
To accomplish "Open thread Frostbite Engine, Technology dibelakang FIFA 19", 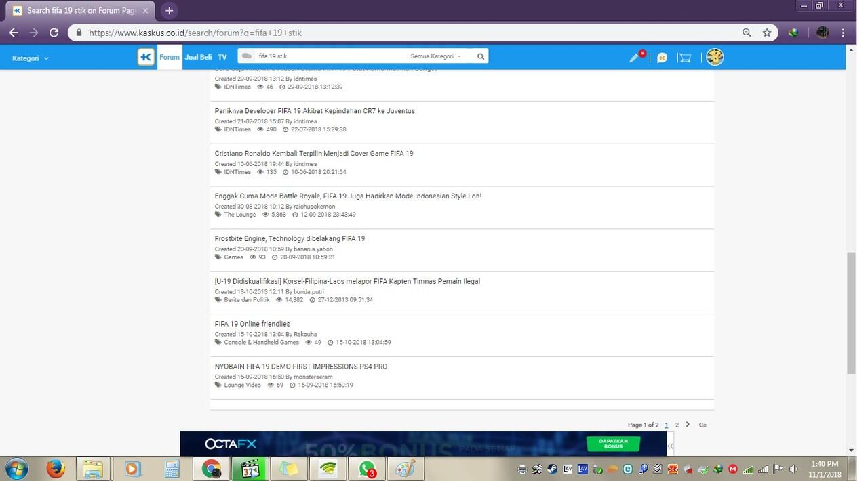I will (290, 239).
